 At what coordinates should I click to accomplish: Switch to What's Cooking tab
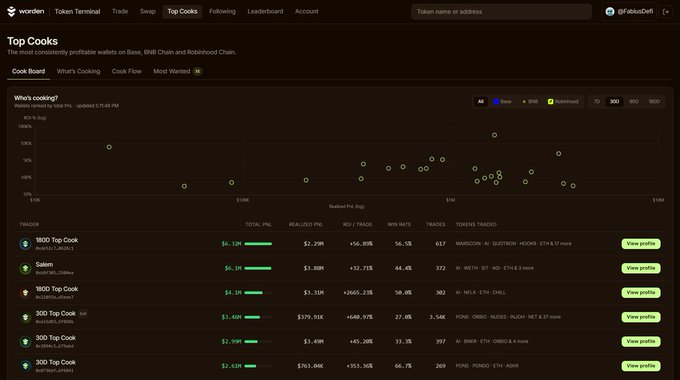pos(78,71)
